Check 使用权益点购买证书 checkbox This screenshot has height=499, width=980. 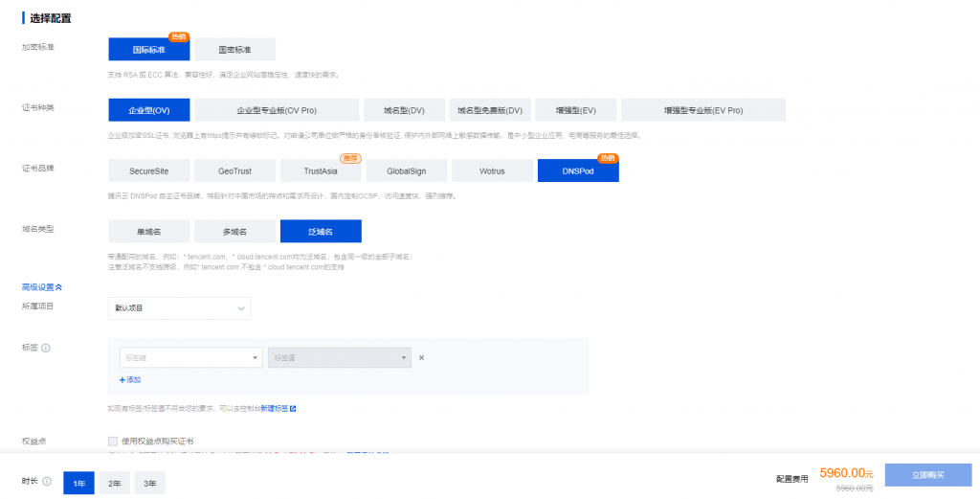(113, 441)
